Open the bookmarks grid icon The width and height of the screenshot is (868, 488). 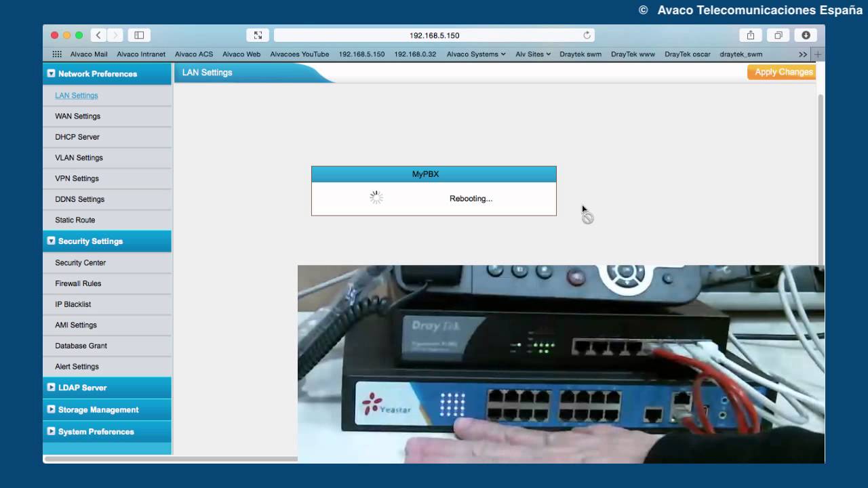pos(57,54)
